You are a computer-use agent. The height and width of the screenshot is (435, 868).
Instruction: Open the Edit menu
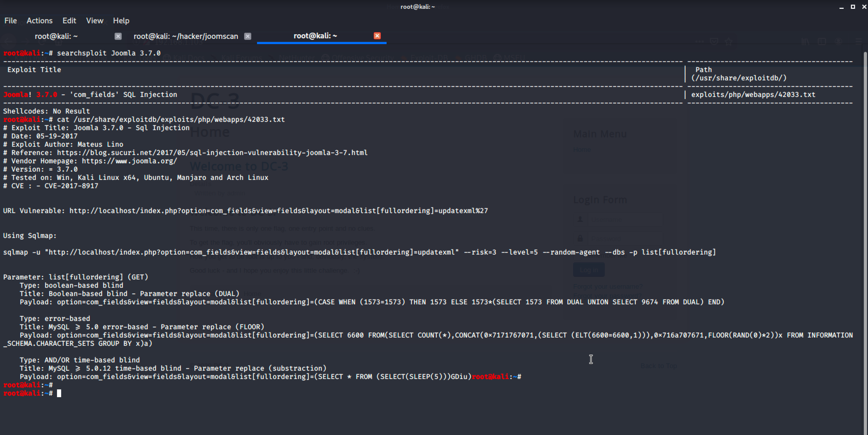tap(69, 20)
